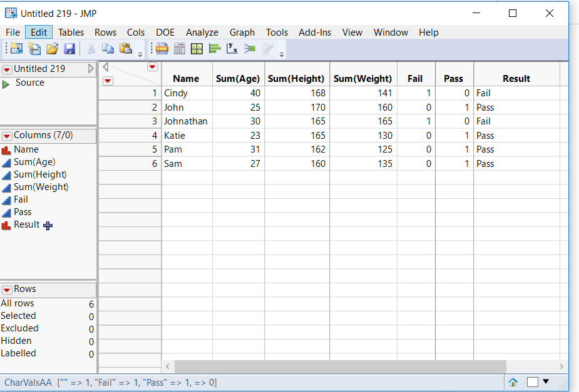The image size is (579, 392).
Task: Click the cell containing Johnathan
Action: coord(187,121)
